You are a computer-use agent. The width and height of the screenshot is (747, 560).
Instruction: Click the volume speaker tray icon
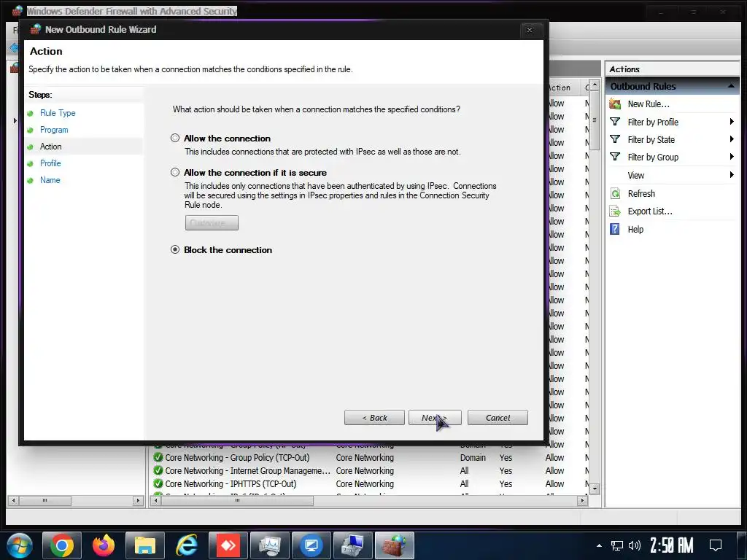[634, 545]
